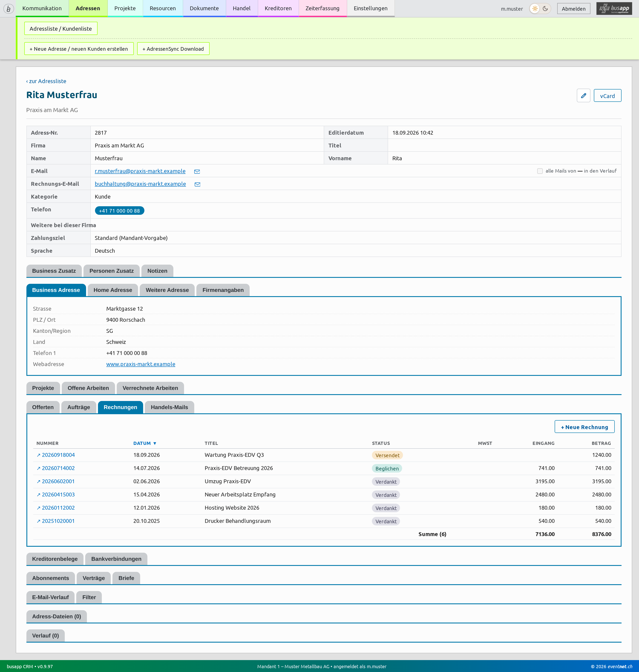The height and width of the screenshot is (672, 639).
Task: Tick the 'alle Mails von — in den Verlauf' checkbox
Action: (x=540, y=171)
